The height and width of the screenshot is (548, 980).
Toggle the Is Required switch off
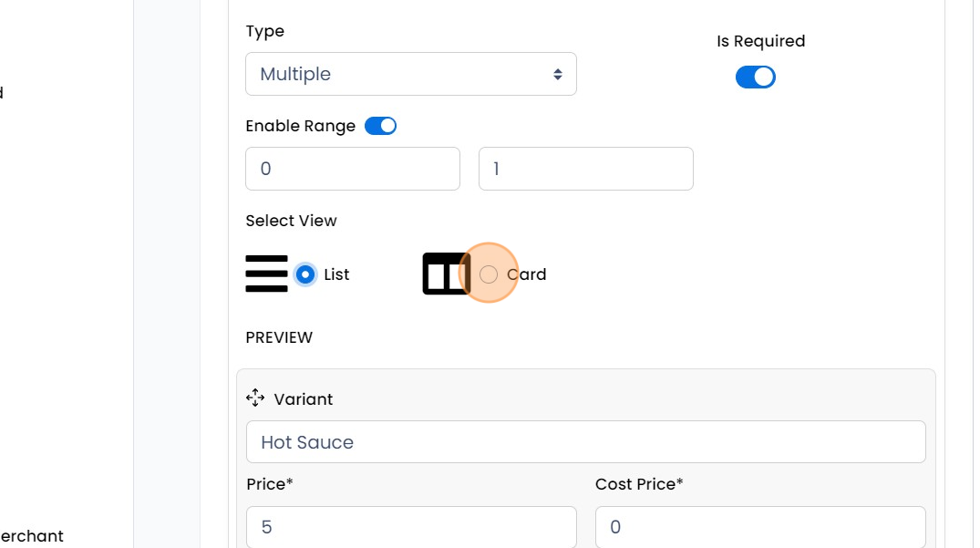(755, 77)
